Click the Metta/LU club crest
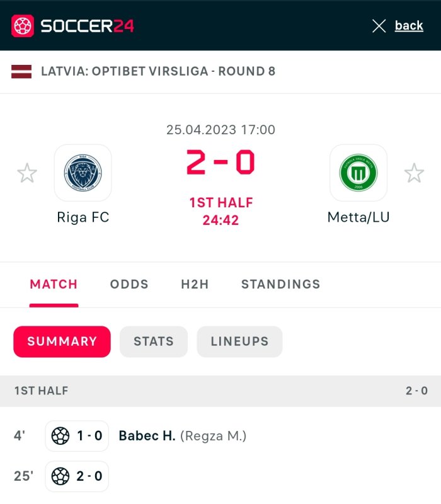 358,173
